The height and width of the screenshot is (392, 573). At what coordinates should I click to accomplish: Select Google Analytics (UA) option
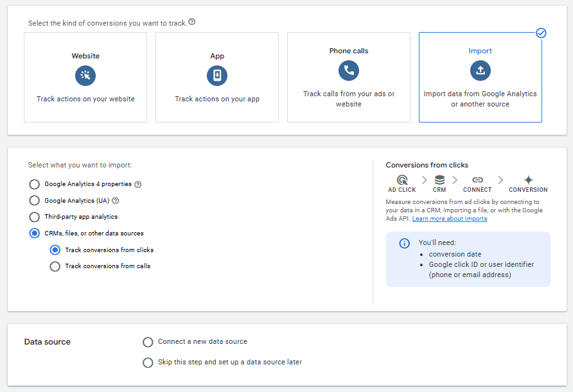(34, 200)
